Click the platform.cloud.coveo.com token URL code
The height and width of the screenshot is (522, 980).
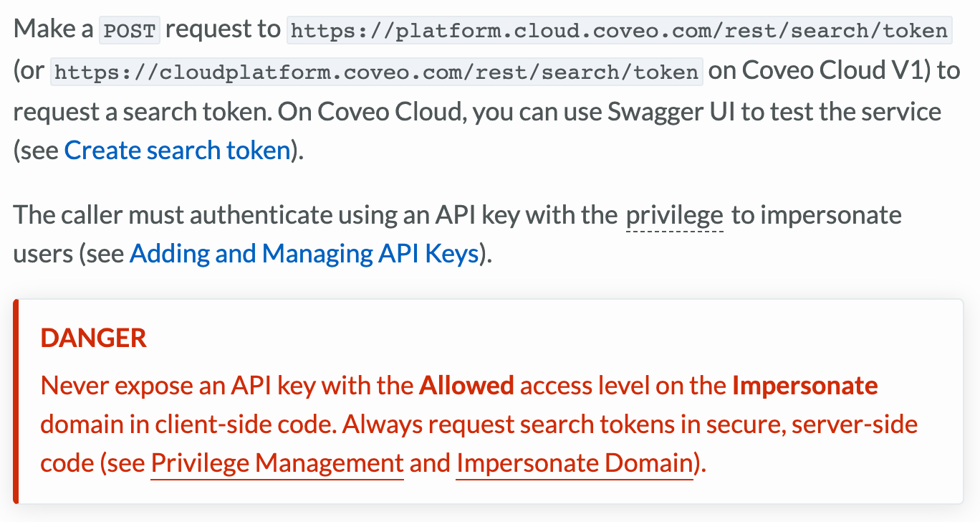619,31
